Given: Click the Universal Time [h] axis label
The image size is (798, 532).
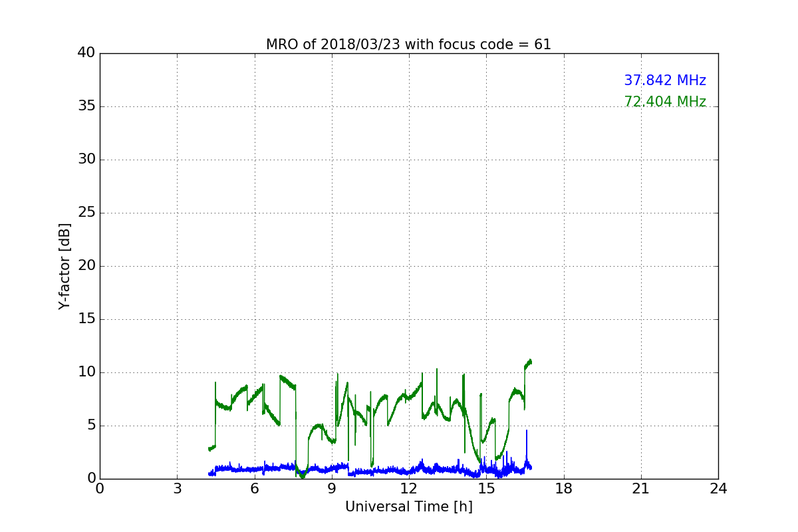Looking at the screenshot, I should 408,507.
